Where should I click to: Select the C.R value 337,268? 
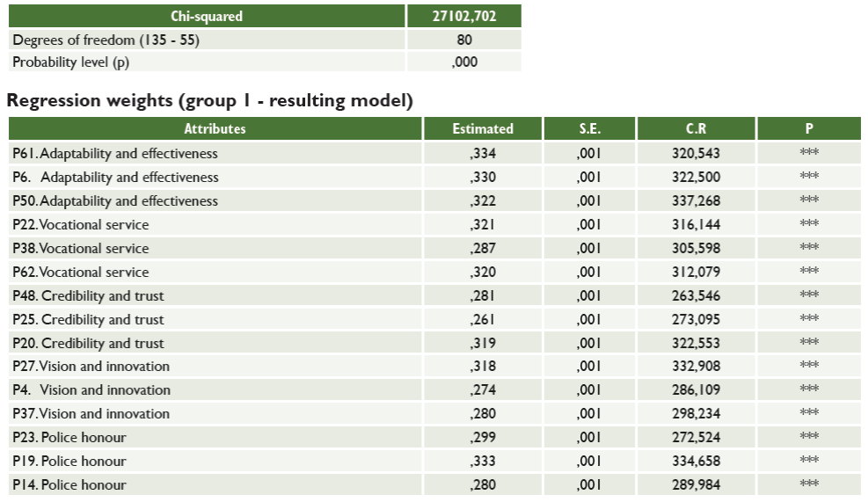click(x=696, y=200)
